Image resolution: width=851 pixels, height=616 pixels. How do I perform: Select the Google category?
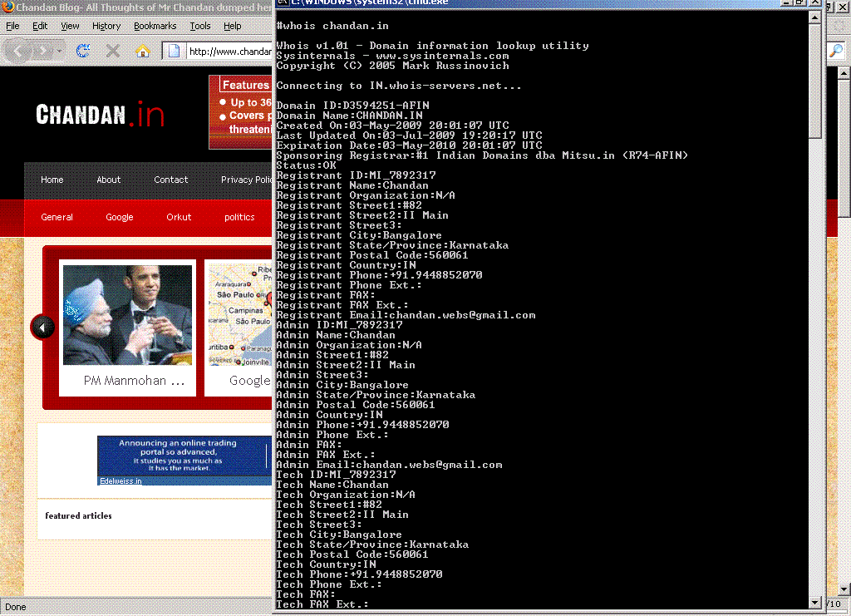(120, 217)
